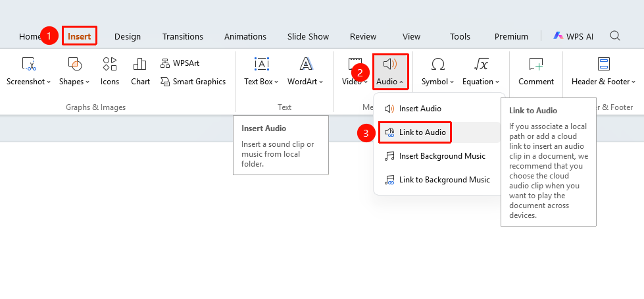The image size is (644, 299).
Task: Switch to the Design tab
Action: point(128,37)
